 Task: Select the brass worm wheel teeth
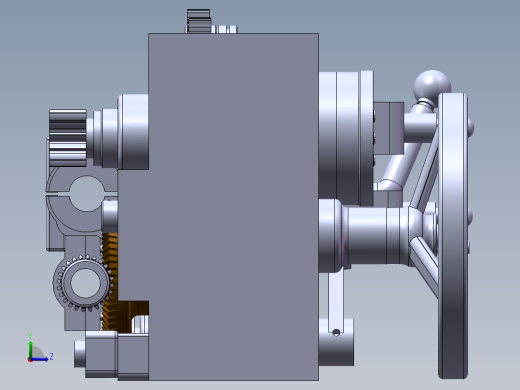(110, 282)
